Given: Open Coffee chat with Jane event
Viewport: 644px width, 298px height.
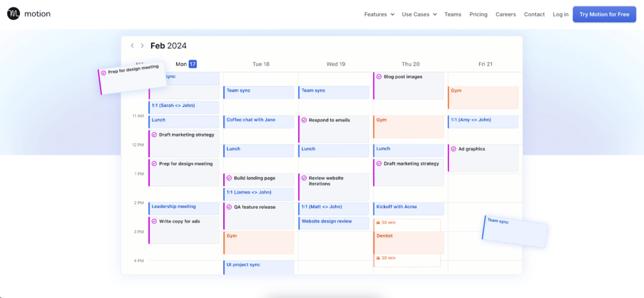Looking at the screenshot, I should coord(258,122).
